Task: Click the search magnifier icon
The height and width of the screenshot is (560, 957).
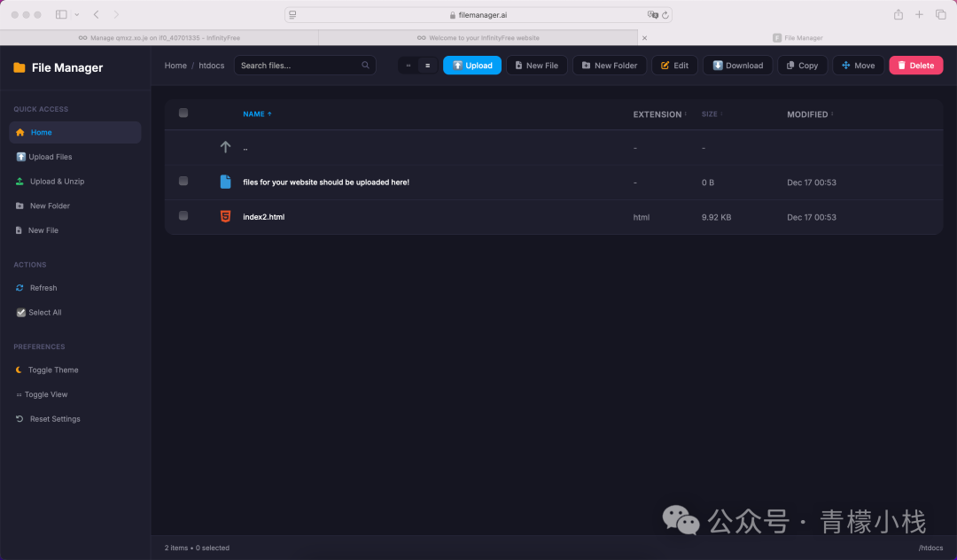Action: tap(365, 66)
